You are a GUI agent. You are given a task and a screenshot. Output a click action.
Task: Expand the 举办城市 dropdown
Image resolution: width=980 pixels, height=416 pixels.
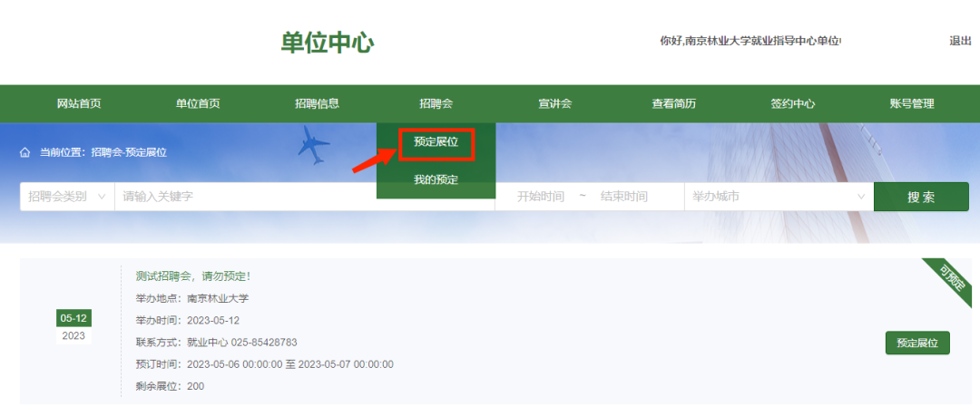point(779,197)
